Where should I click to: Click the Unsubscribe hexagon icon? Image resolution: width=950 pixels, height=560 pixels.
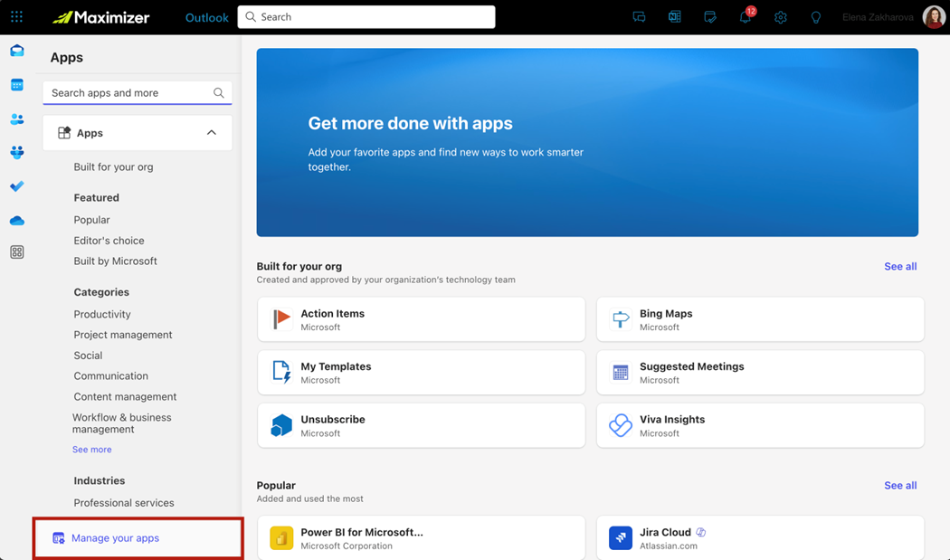coord(281,425)
